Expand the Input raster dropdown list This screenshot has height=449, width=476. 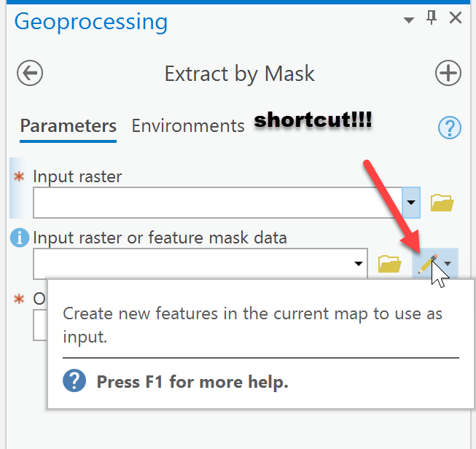point(411,203)
